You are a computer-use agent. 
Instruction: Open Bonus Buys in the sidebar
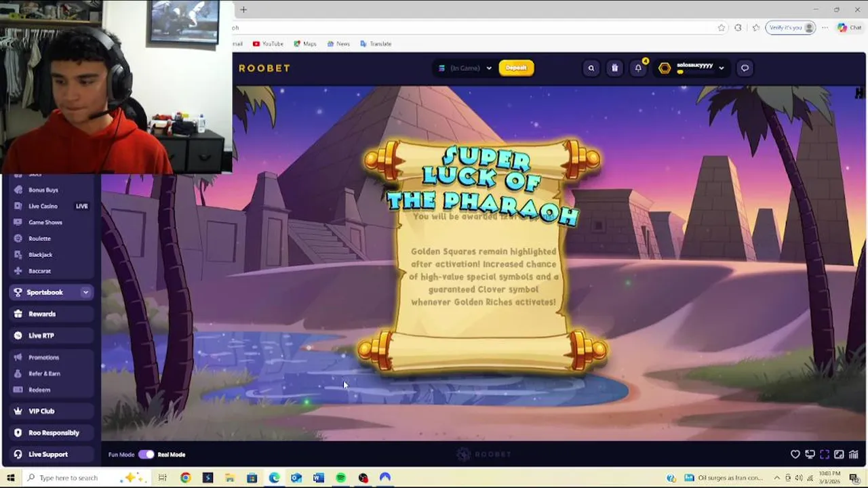click(43, 190)
